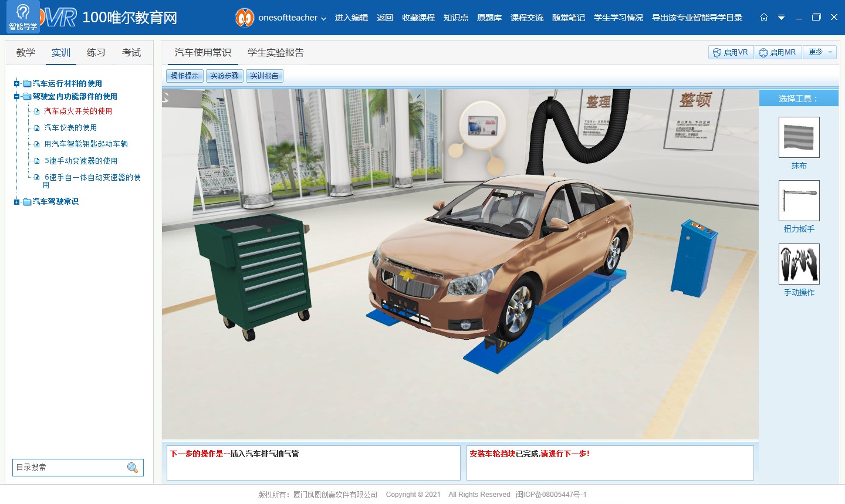This screenshot has height=504, width=845.
Task: Select the 抹布 rag tool icon
Action: 799,137
